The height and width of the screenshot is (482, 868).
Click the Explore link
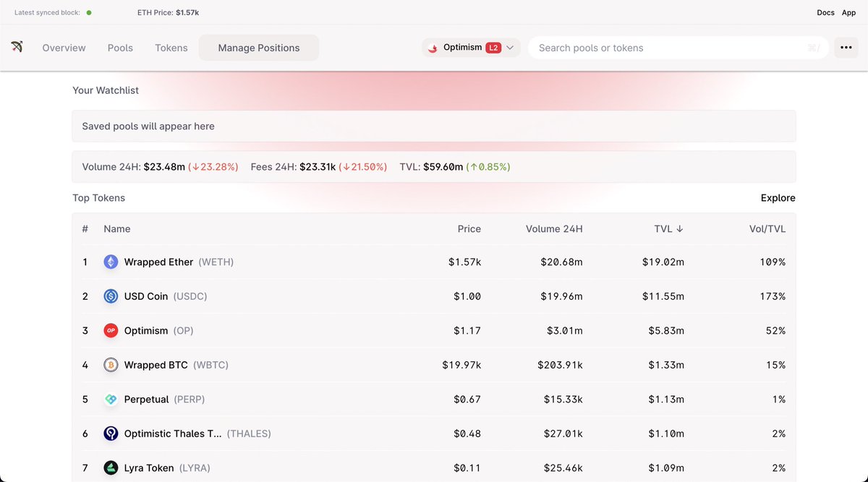click(778, 197)
